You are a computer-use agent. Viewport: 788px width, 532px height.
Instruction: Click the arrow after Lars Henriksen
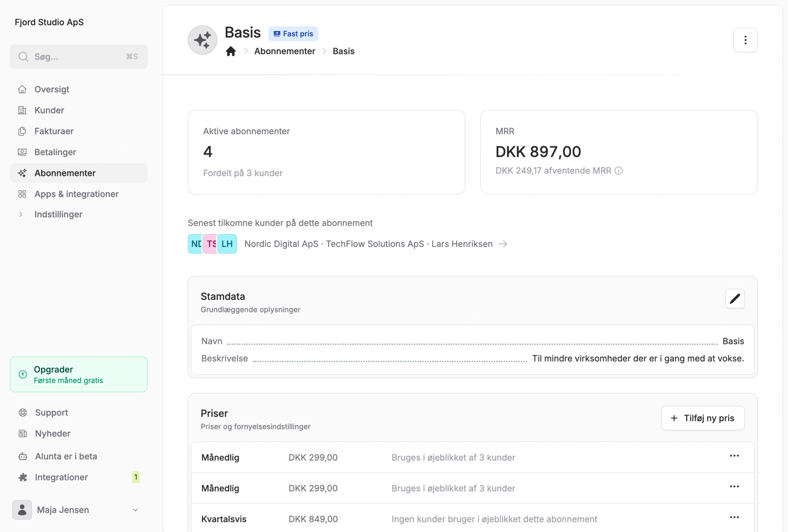[x=503, y=244]
